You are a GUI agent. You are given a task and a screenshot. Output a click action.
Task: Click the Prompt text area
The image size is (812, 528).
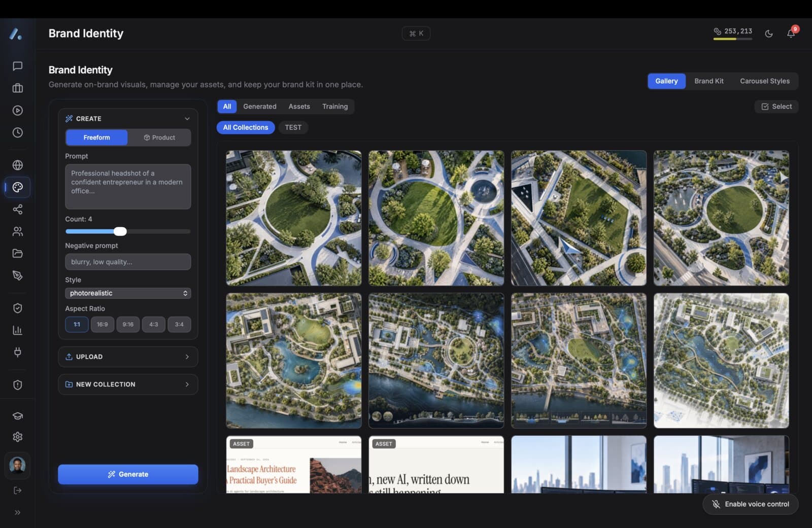[128, 186]
